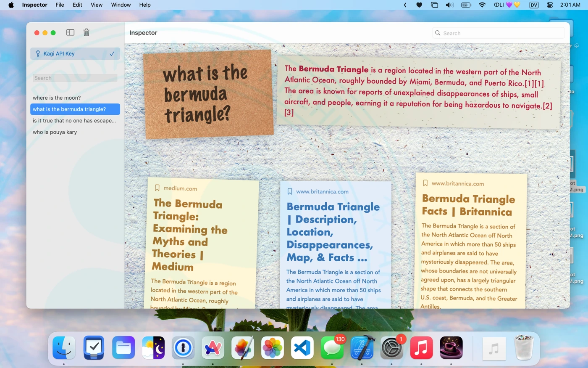Open the volume control in menu bar
The image size is (588, 368).
(x=449, y=5)
